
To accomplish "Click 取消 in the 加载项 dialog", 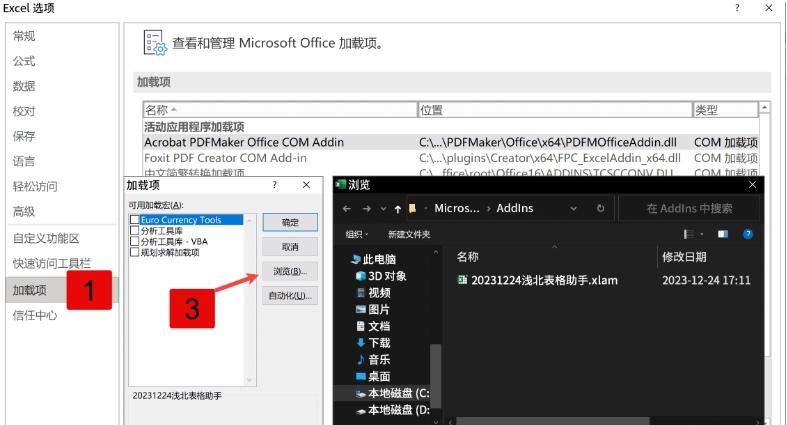I will click(290, 247).
